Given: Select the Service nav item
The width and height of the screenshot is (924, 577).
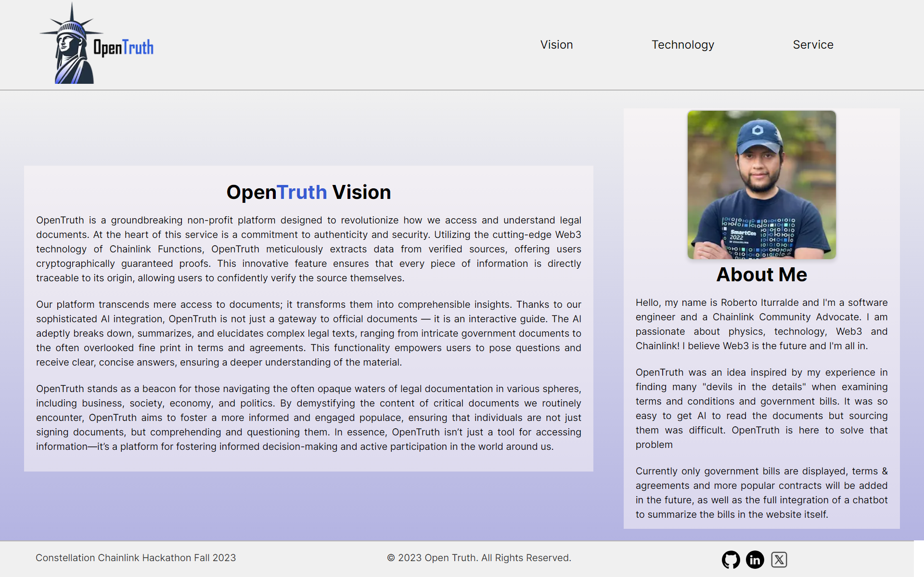Looking at the screenshot, I should 813,45.
